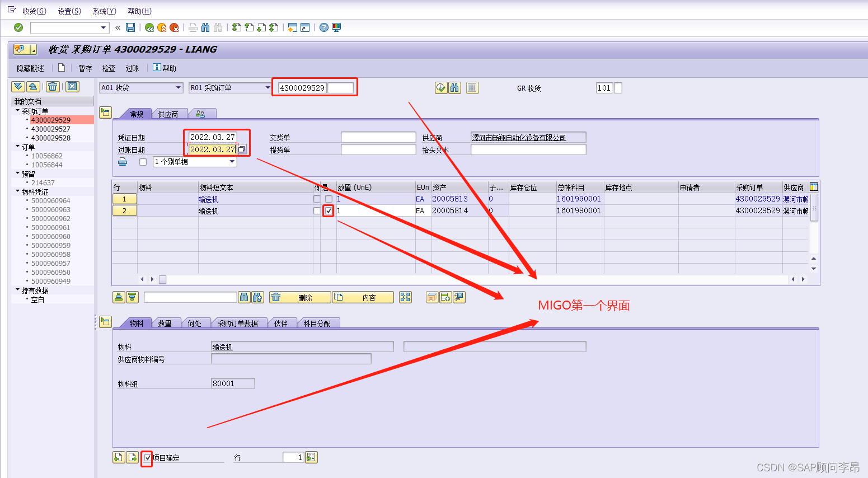Open the 系统(Y) menu
Viewport: 868px width, 478px height.
104,11
